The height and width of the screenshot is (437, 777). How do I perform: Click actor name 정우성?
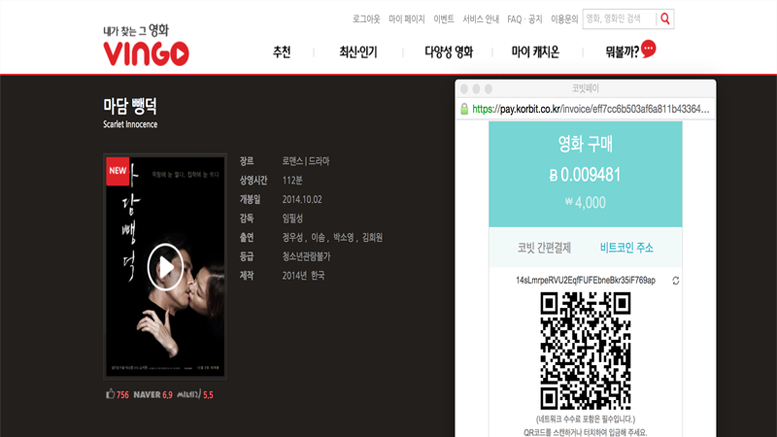pos(292,237)
